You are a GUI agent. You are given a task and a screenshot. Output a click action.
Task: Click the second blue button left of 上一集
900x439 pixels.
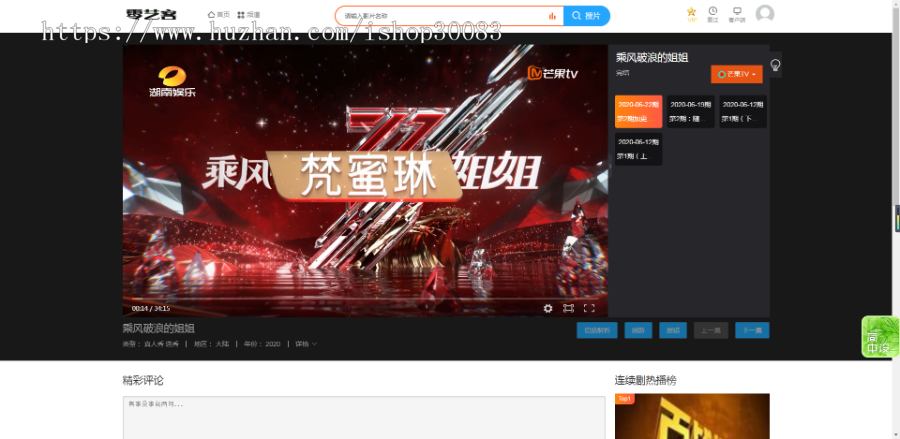point(638,331)
